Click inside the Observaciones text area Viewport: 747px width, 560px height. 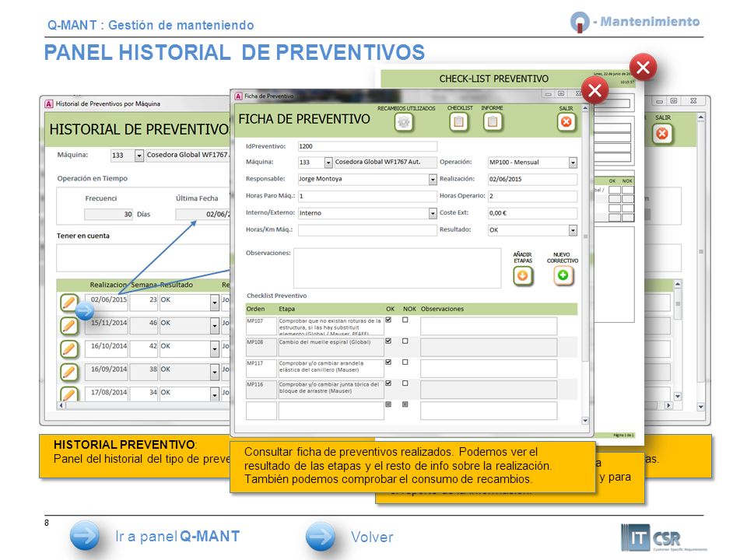click(x=398, y=268)
